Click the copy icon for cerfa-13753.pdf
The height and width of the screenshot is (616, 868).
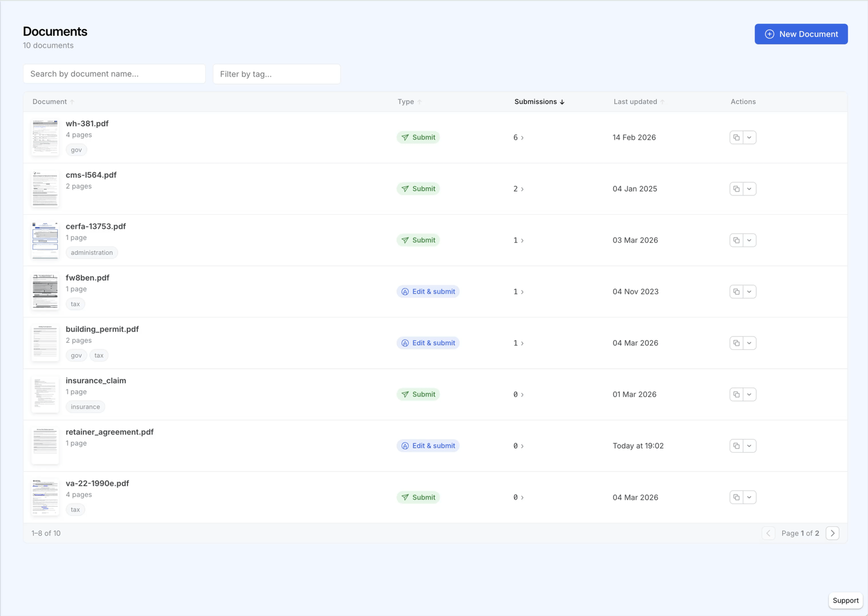coord(736,241)
